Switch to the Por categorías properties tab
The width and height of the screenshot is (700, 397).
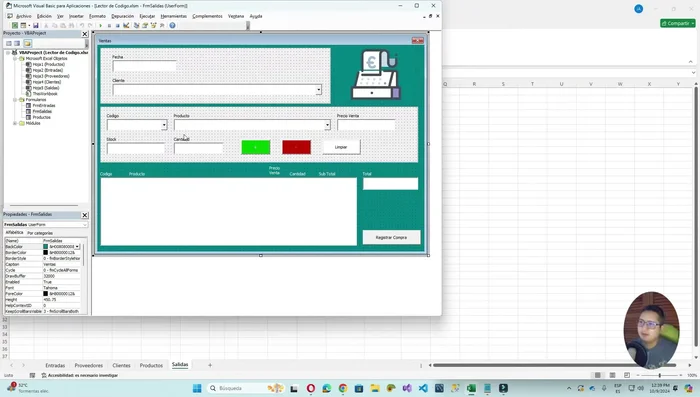coord(40,233)
